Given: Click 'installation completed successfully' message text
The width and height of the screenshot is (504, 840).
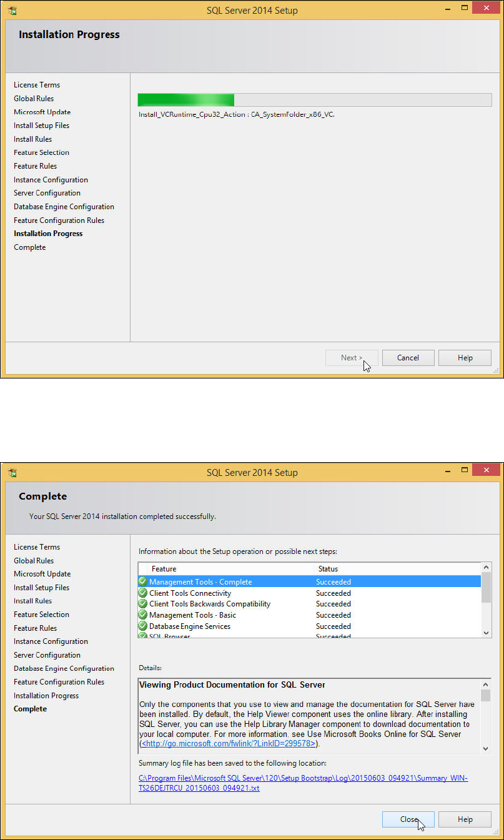Looking at the screenshot, I should click(122, 516).
